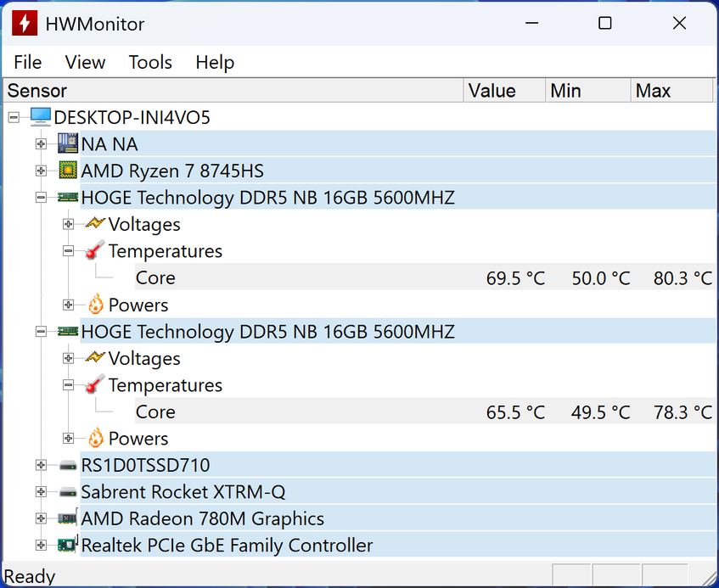Collapse Temperatures under the second HOGE memory
The width and height of the screenshot is (719, 588).
[x=68, y=385]
